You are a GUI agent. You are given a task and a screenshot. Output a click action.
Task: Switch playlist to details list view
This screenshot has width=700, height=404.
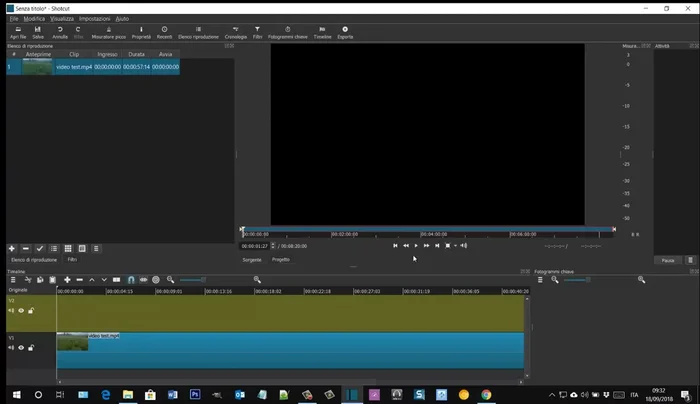pos(54,249)
